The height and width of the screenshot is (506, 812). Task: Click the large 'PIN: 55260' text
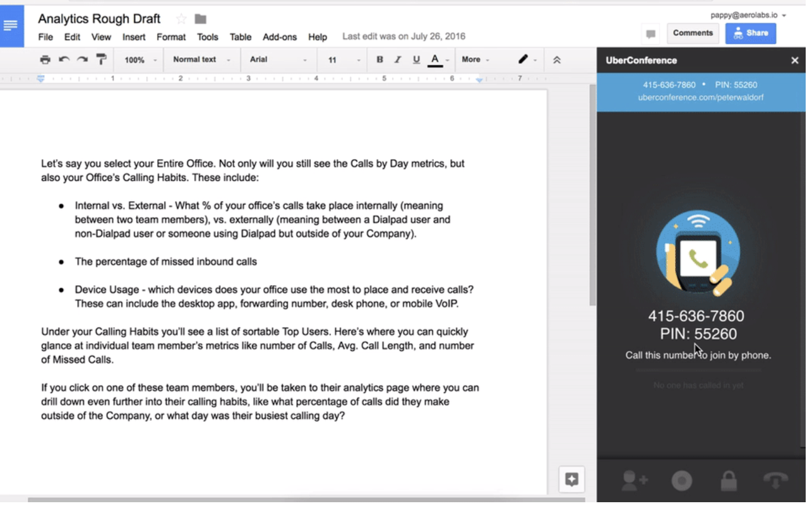click(698, 334)
